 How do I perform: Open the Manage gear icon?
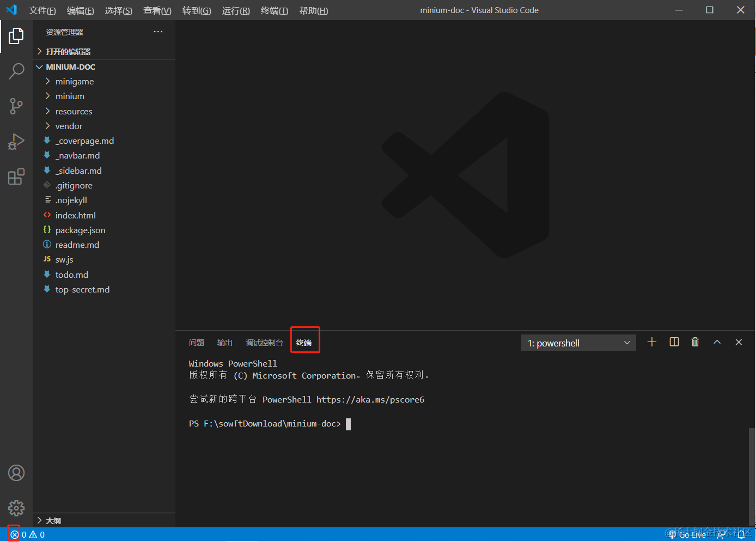(x=16, y=508)
